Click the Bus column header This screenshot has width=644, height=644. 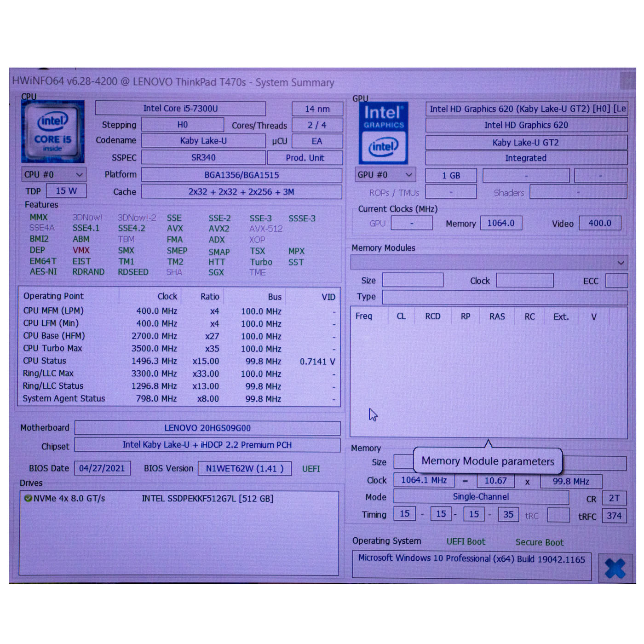point(275,297)
